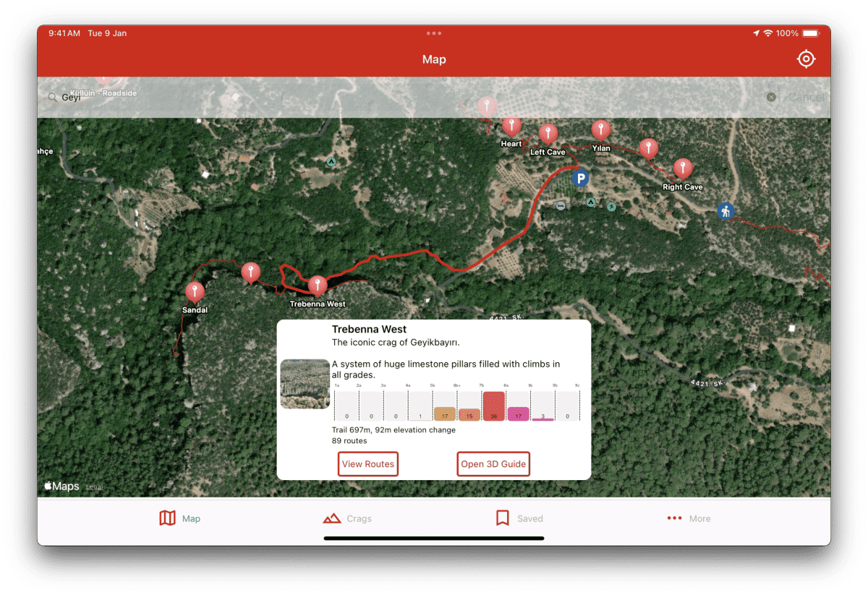
Task: Open the Apple Maps Legal link
Action: pyautogui.click(x=95, y=487)
